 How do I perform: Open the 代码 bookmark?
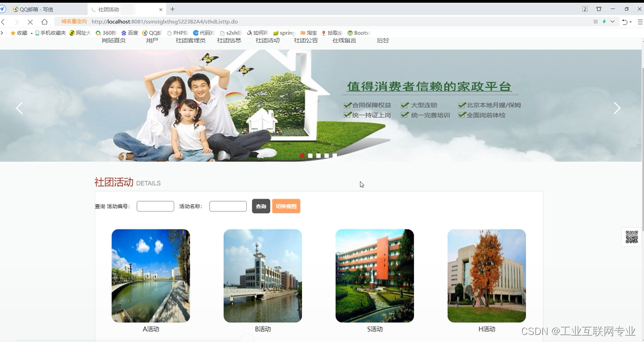point(203,33)
